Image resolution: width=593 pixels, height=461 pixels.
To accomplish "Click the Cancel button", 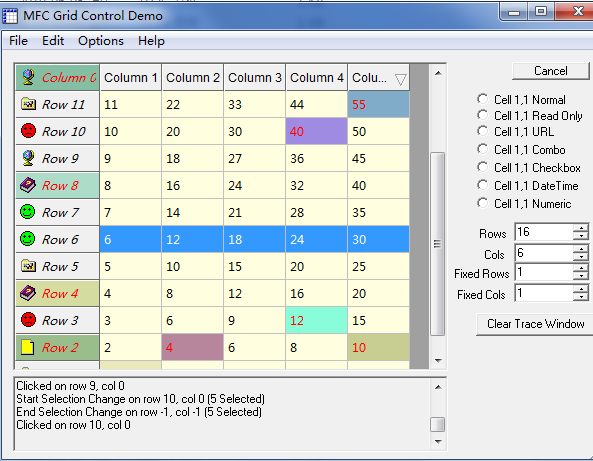I will tap(551, 71).
